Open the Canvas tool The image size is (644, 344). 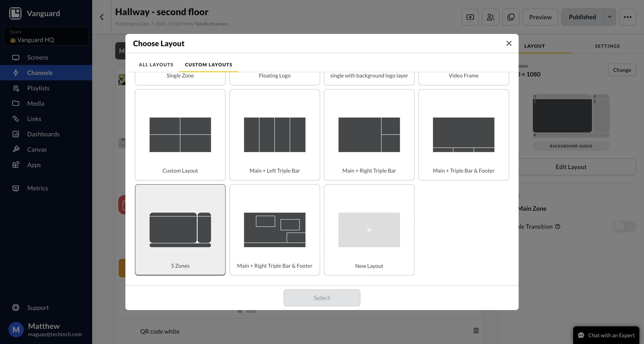[x=37, y=150]
